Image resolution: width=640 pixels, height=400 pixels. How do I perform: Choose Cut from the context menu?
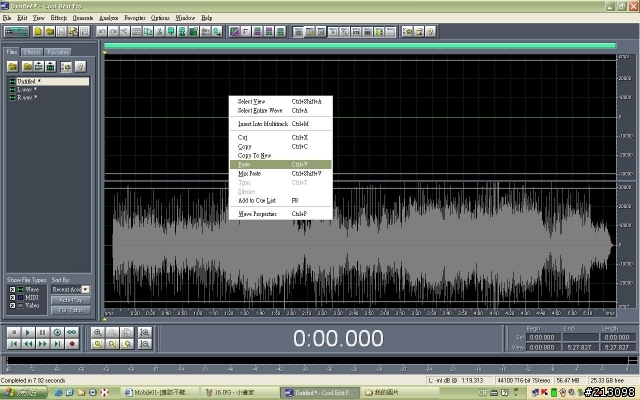(x=281, y=138)
